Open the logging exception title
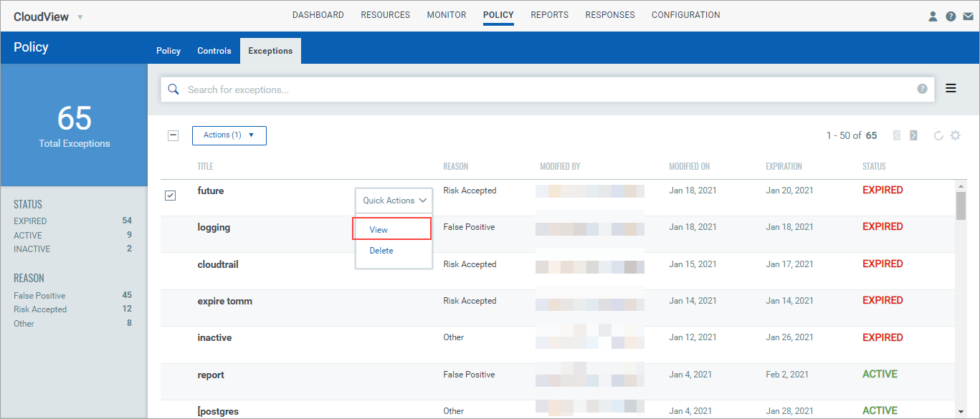Viewport: 980px width, 419px height. 214,228
